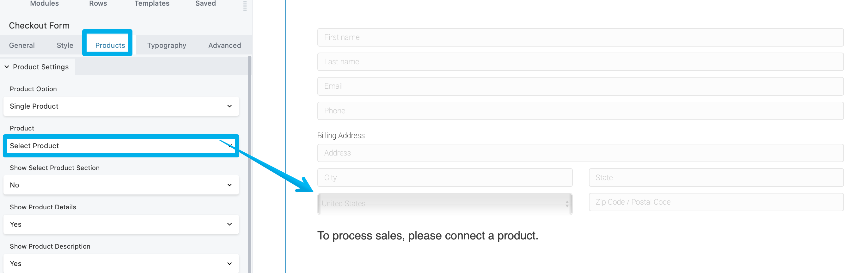This screenshot has height=273, width=868.
Task: Go to the Modules panel tab
Action: (x=45, y=3)
